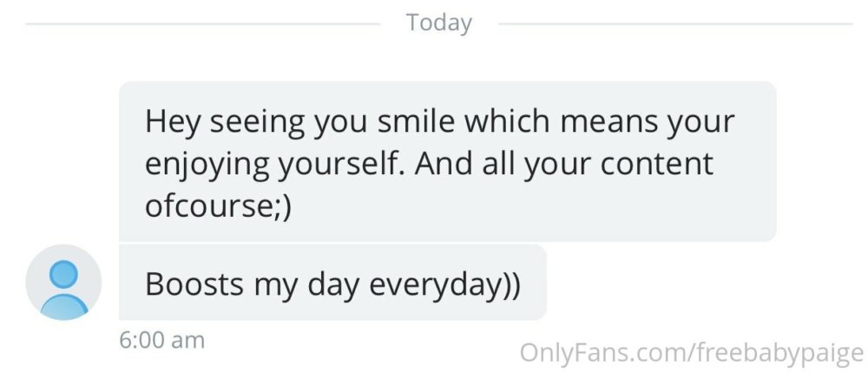Click the word 'Boosts' in second message

point(194,284)
